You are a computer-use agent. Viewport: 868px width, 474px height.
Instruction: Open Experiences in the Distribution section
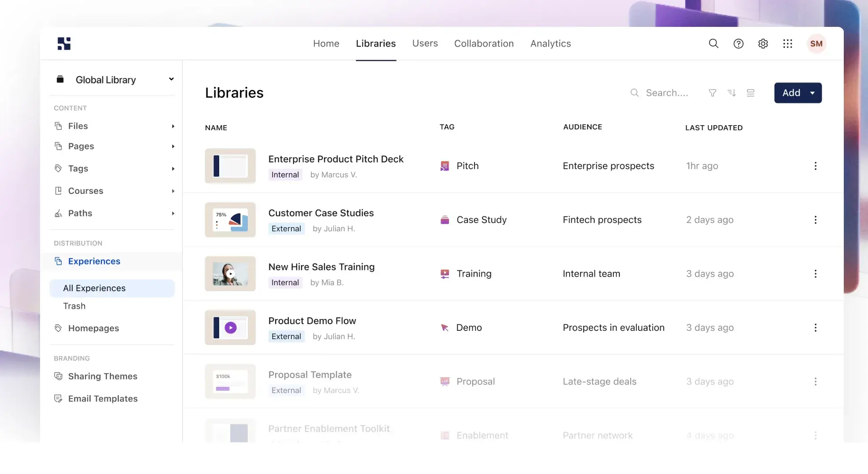point(94,261)
